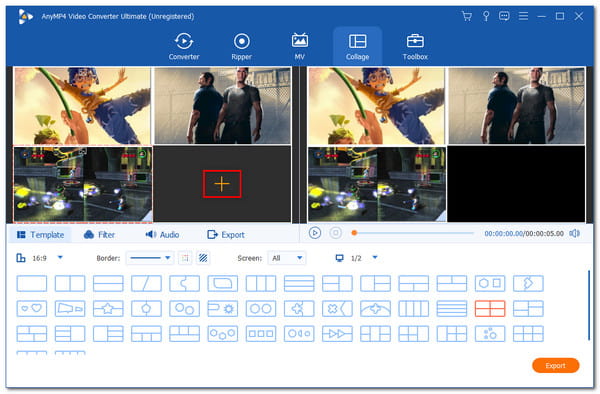Click the layout icon beside 16:9

coord(21,258)
